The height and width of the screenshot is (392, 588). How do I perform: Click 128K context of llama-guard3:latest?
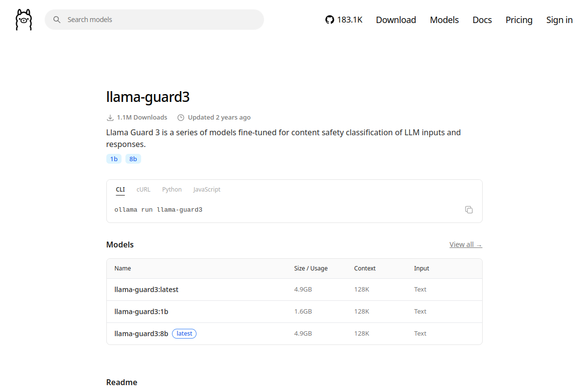pyautogui.click(x=362, y=290)
